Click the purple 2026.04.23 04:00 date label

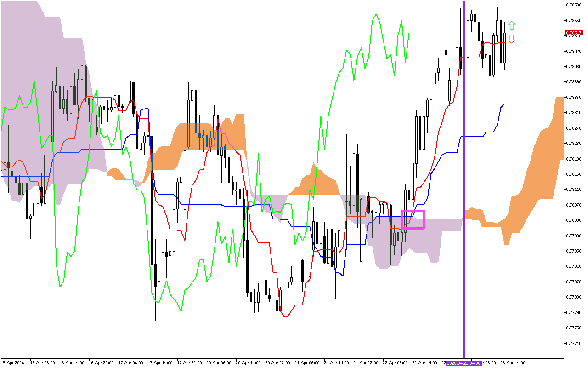[463, 363]
